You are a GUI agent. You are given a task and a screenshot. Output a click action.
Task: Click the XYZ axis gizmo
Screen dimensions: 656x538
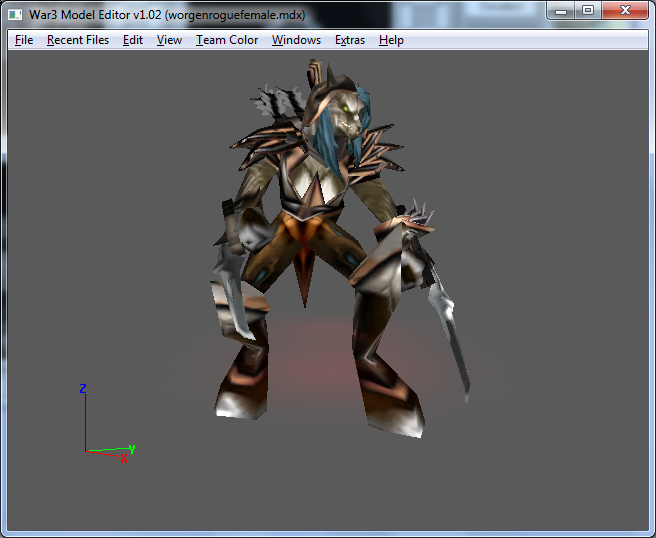(x=107, y=423)
